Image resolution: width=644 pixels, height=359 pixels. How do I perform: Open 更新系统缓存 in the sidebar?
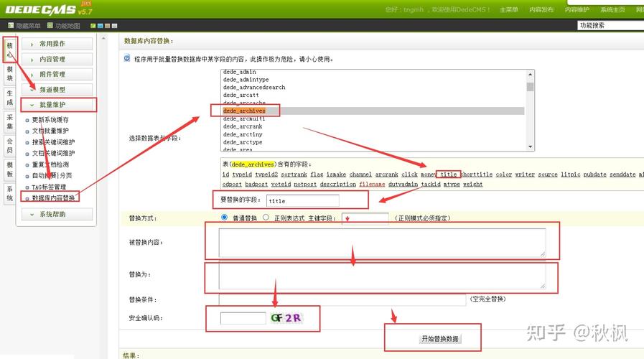pyautogui.click(x=50, y=120)
